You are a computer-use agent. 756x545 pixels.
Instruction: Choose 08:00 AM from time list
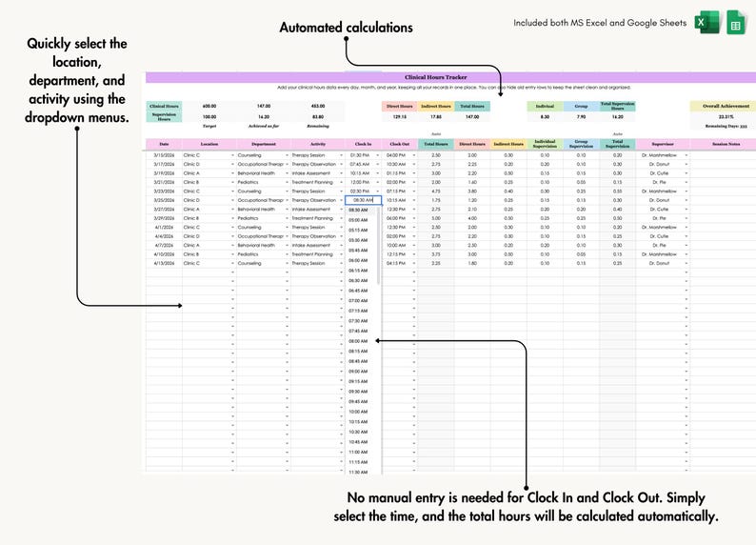[x=358, y=341]
